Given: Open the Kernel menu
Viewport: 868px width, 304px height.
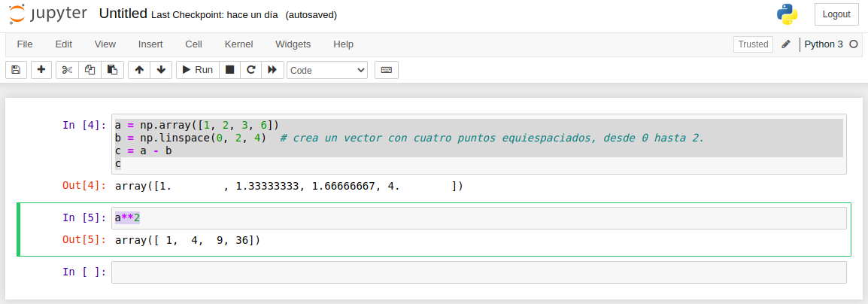Looking at the screenshot, I should 238,44.
